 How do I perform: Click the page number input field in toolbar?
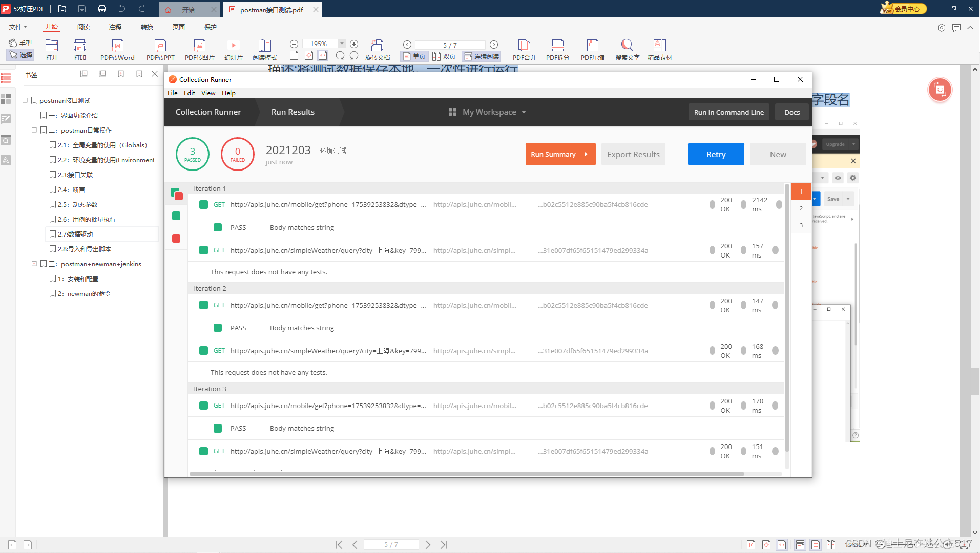(450, 45)
